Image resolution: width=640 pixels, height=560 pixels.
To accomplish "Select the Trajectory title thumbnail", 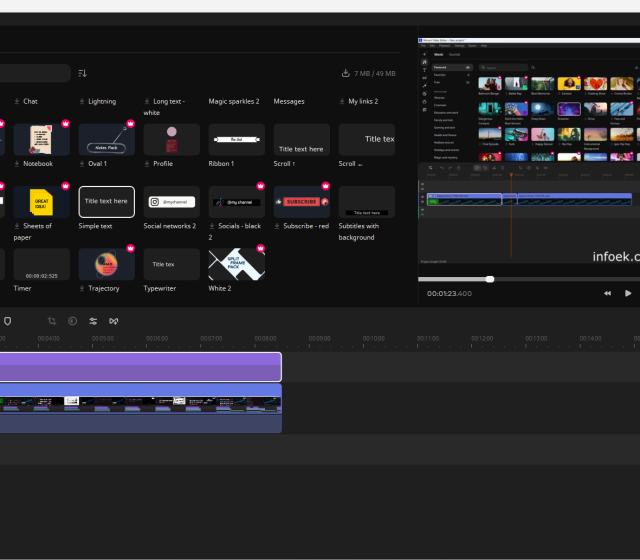I will (106, 264).
